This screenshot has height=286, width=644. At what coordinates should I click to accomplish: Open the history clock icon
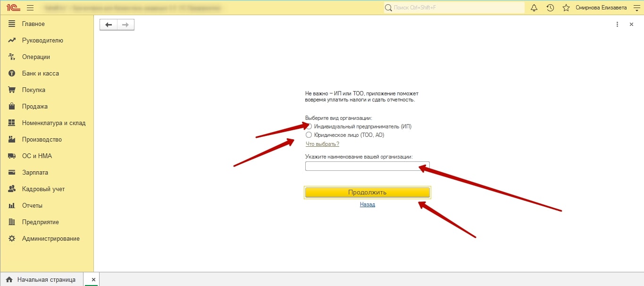tap(550, 8)
